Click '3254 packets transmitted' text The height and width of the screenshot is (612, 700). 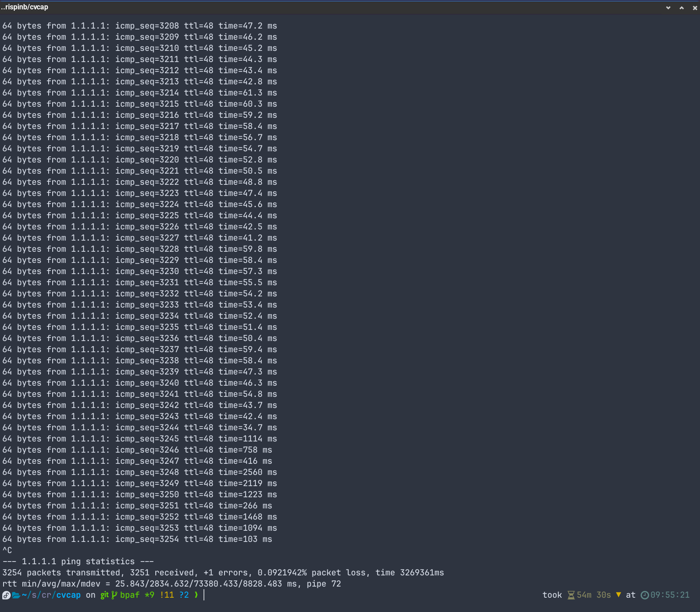click(61, 573)
